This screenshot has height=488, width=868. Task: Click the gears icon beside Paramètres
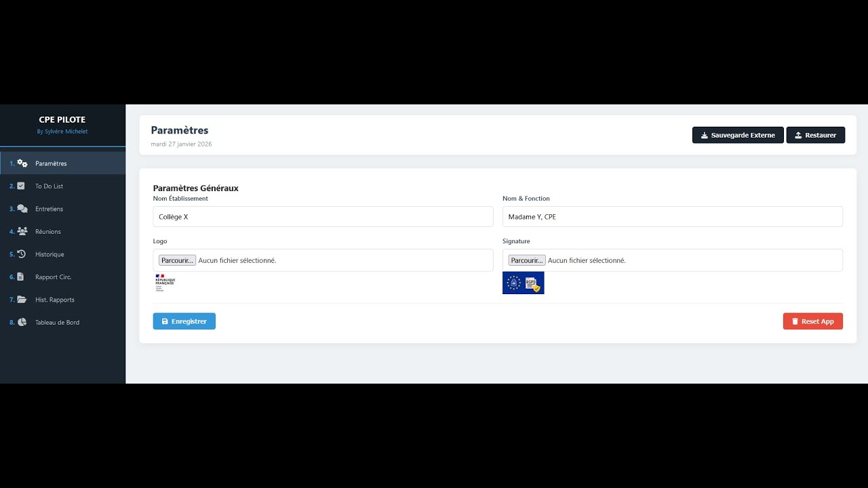[x=22, y=163]
